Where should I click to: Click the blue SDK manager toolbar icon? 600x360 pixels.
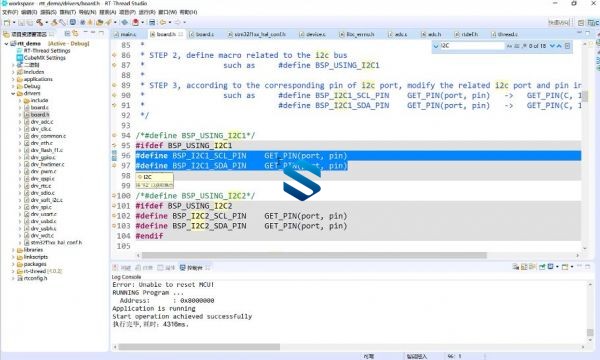[x=73, y=23]
